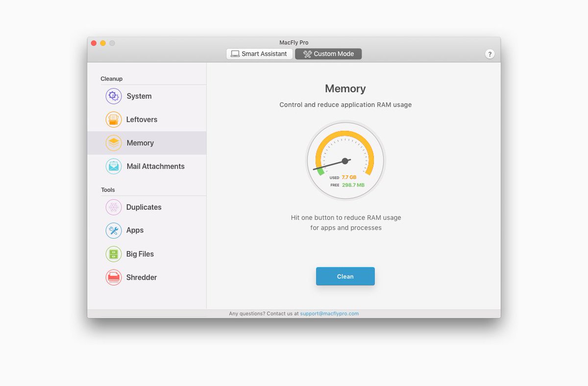Click the Cleanup section header

click(x=112, y=79)
